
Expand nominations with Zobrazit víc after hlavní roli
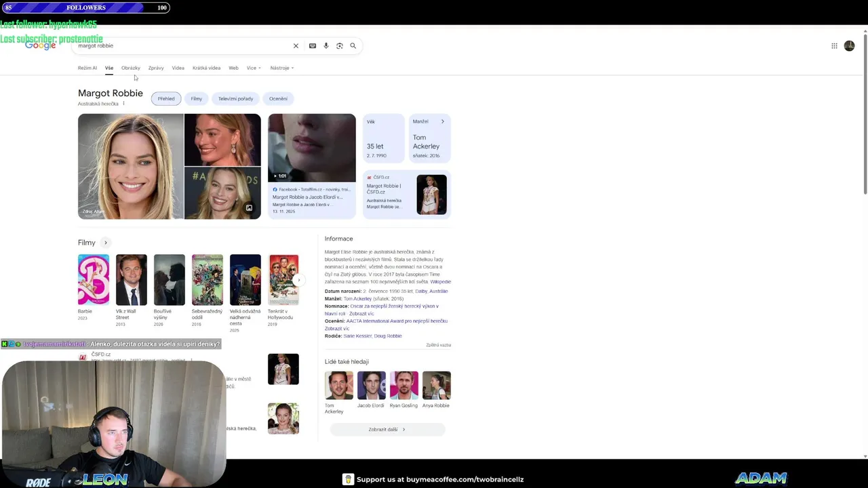(x=361, y=314)
